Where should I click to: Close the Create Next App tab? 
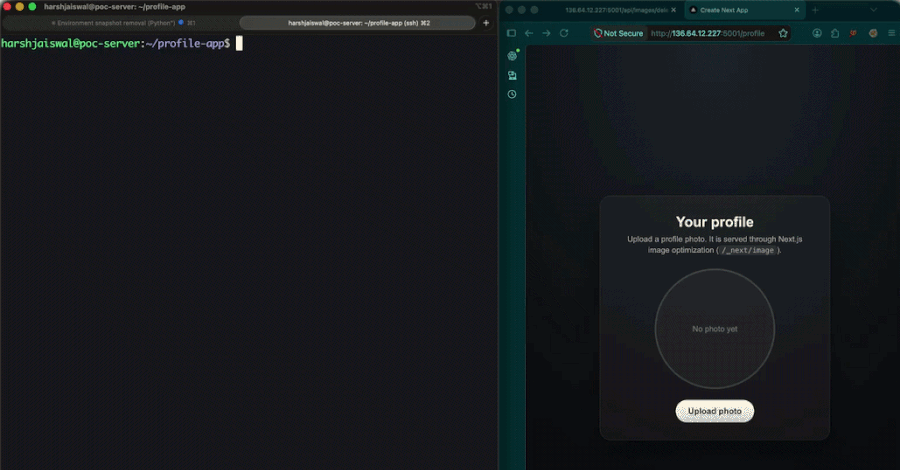797,10
